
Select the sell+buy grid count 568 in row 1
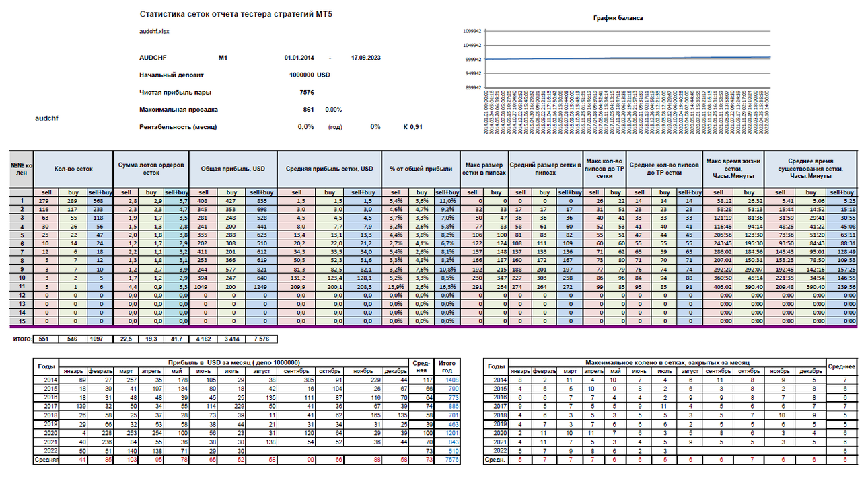click(x=98, y=200)
